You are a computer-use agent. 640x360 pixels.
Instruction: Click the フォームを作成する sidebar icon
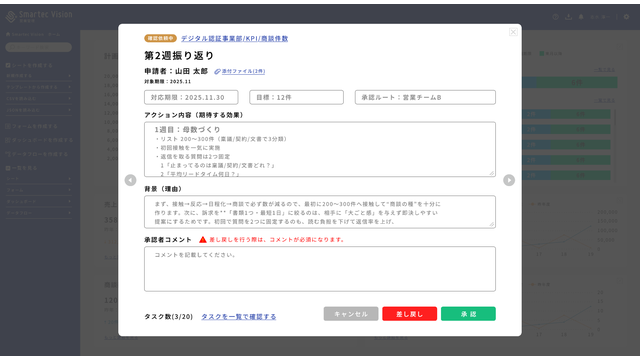(8, 127)
